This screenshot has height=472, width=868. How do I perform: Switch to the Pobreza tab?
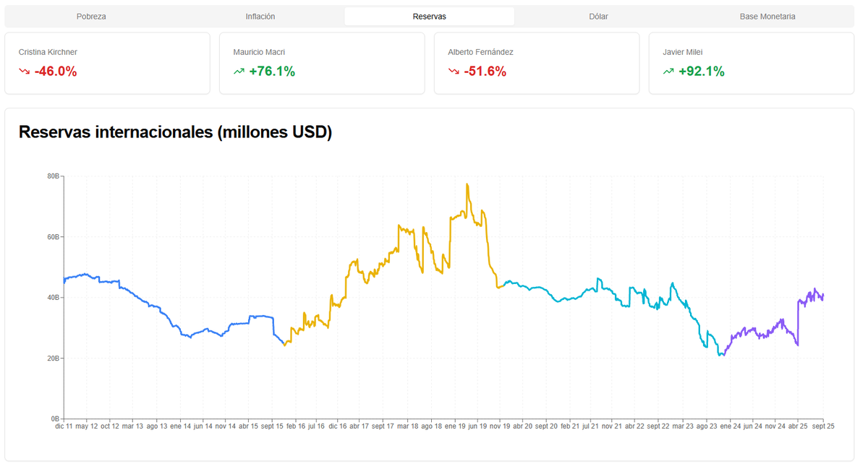click(91, 16)
